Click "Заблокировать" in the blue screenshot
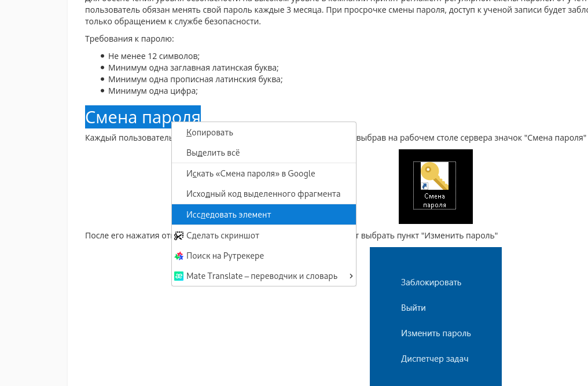The image size is (588, 386). click(x=431, y=282)
